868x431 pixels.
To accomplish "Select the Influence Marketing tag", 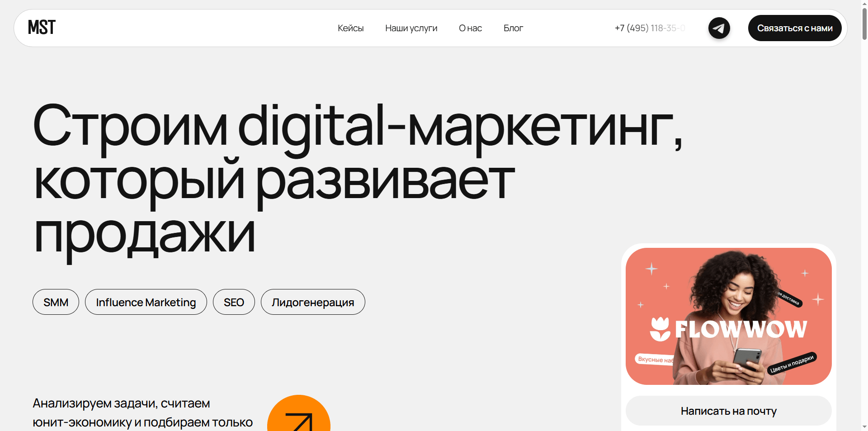I will tap(146, 302).
